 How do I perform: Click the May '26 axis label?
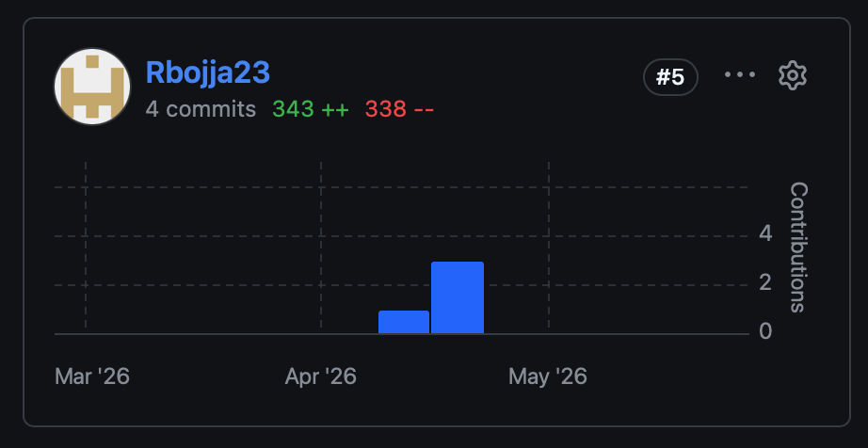tap(548, 377)
